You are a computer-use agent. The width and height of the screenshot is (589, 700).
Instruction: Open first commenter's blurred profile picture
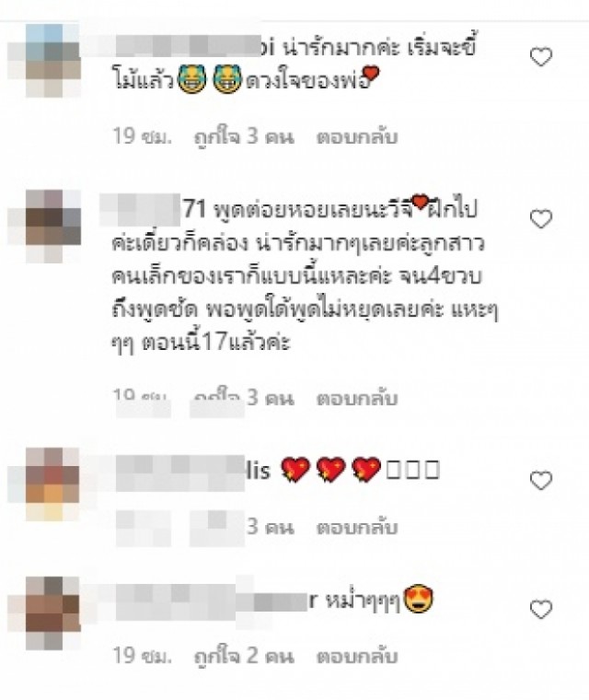tap(44, 61)
